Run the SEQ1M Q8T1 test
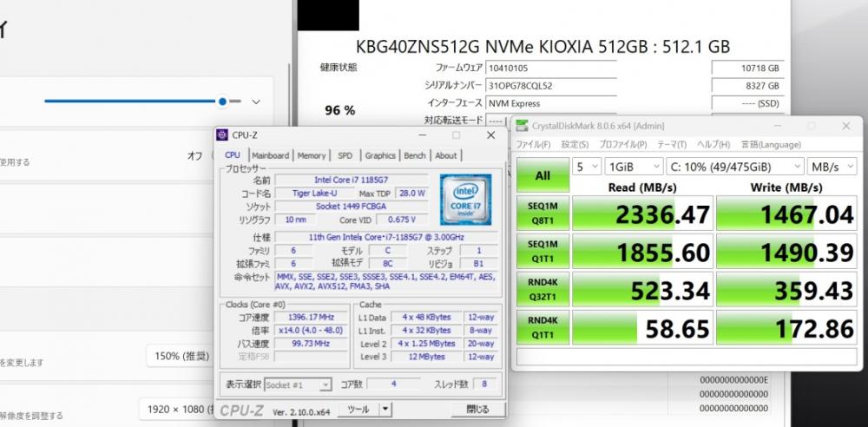This screenshot has width=868, height=427. click(x=542, y=213)
